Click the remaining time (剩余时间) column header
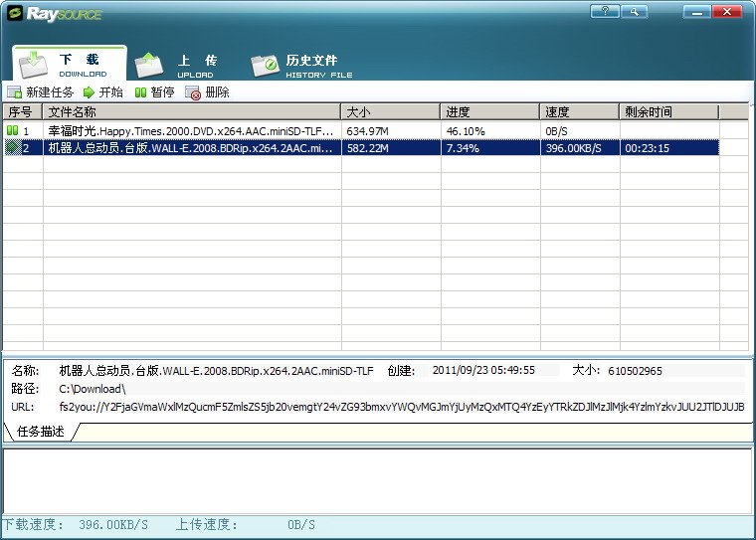Image resolution: width=756 pixels, height=540 pixels. [668, 112]
